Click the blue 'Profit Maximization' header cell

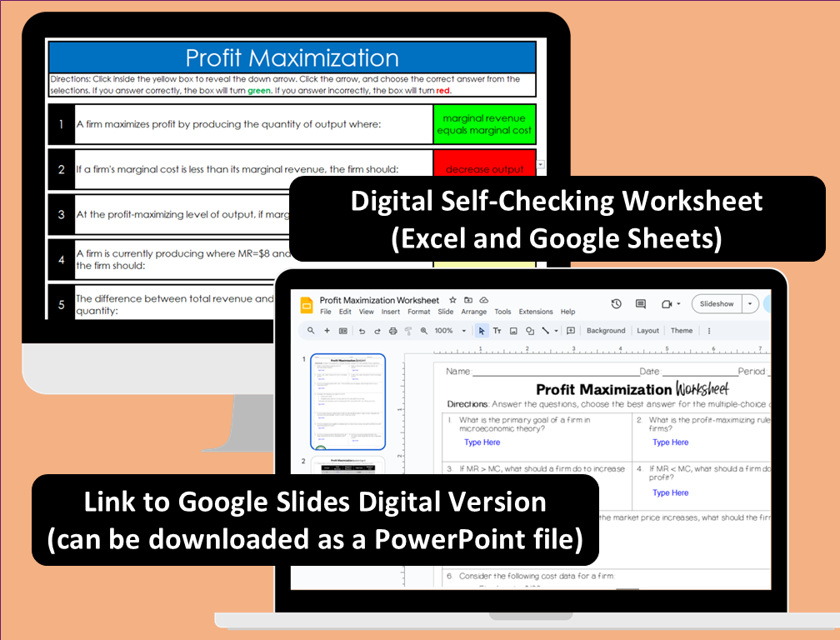click(292, 57)
